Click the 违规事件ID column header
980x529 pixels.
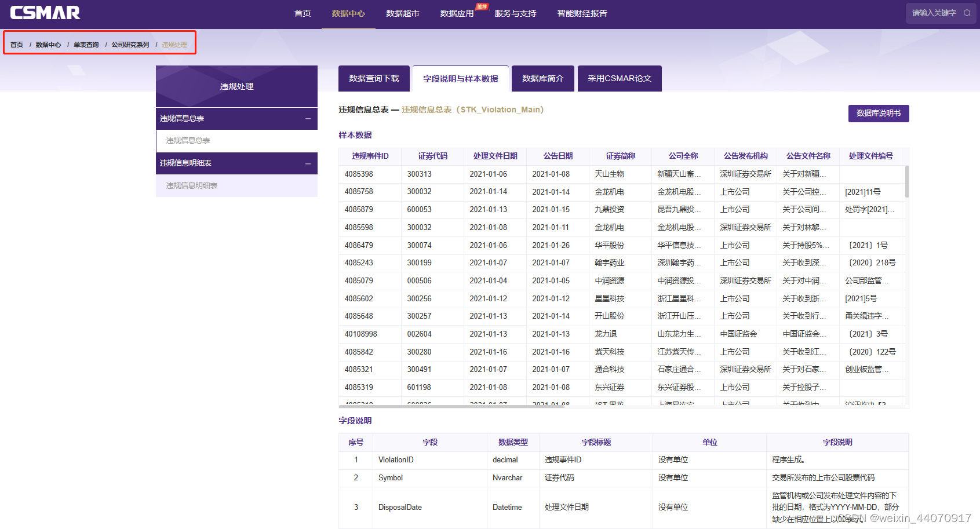click(x=370, y=156)
